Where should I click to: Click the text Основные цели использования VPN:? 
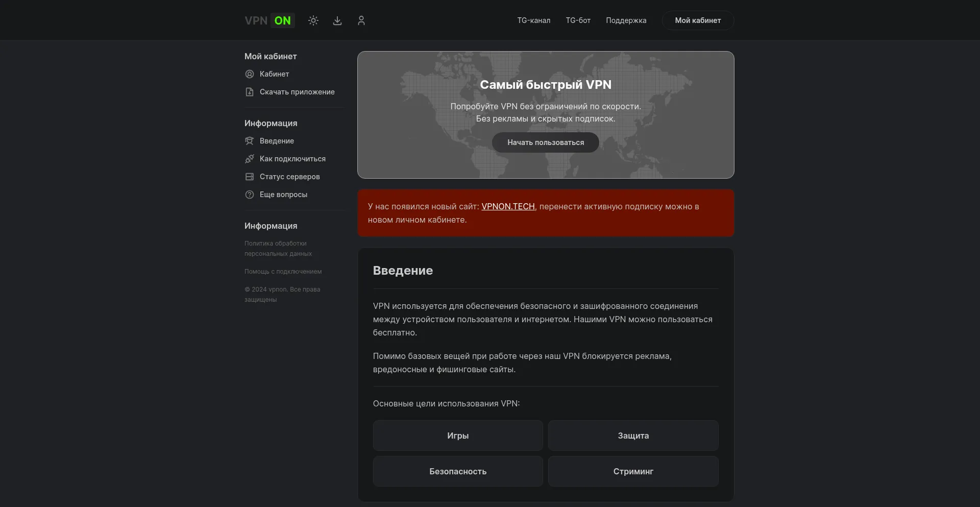[x=446, y=403]
